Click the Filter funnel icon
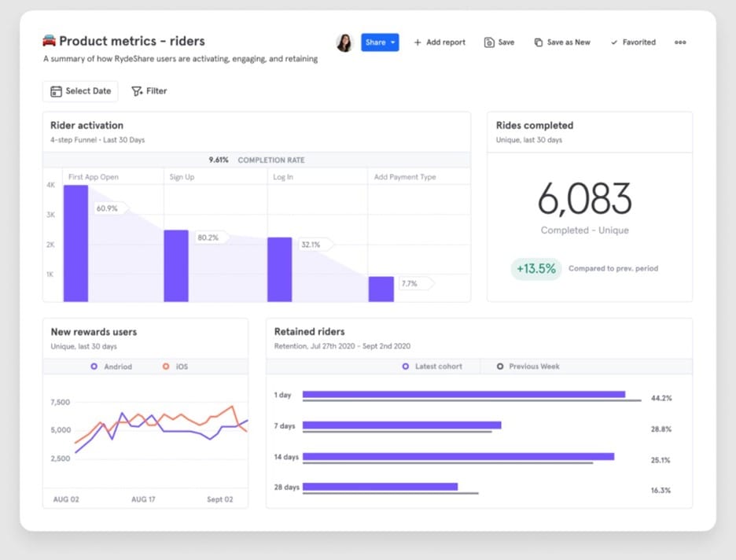 [137, 91]
